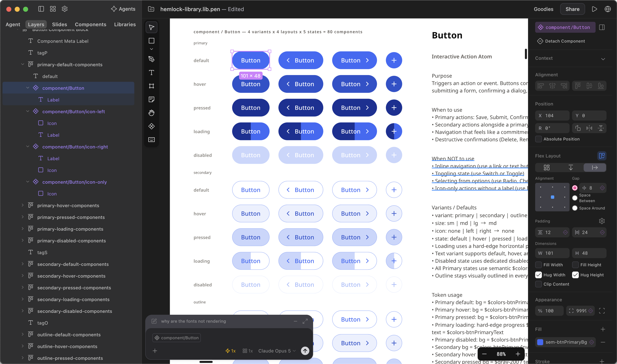Zoom out with the minus button
Screen dimensions: 617x364
click(x=484, y=354)
